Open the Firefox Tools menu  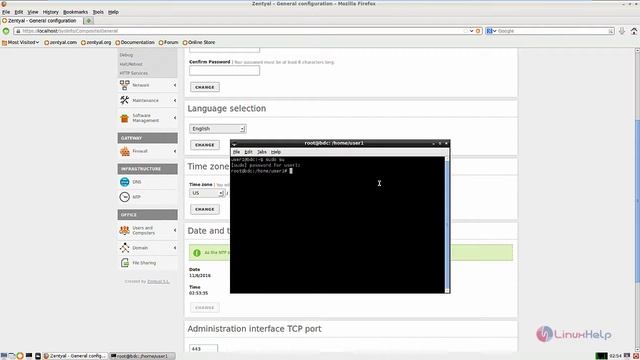click(x=98, y=12)
